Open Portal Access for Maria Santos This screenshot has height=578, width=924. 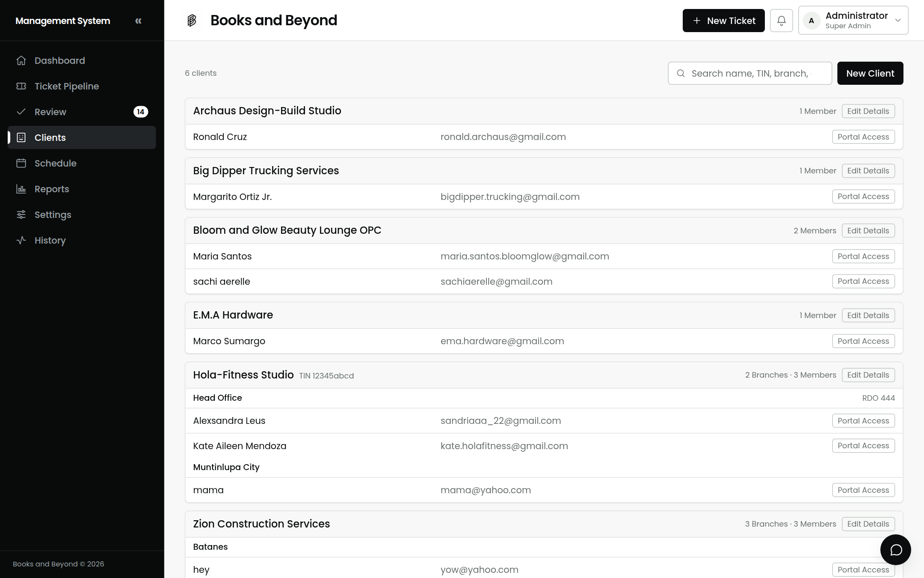[863, 256]
